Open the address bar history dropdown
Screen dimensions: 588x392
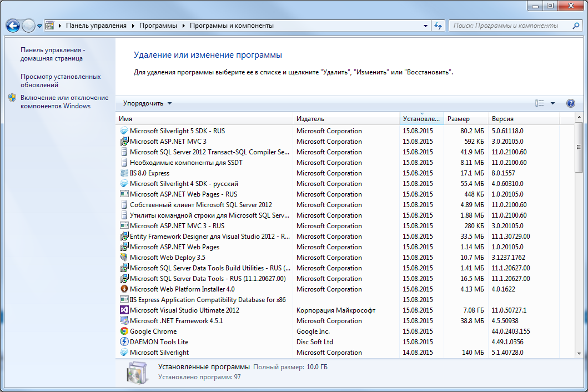425,26
